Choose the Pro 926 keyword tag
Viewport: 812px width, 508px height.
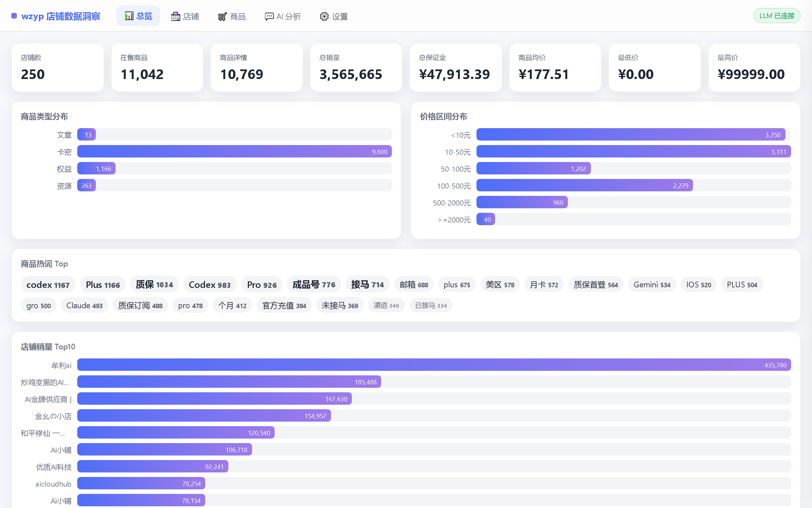pos(262,284)
